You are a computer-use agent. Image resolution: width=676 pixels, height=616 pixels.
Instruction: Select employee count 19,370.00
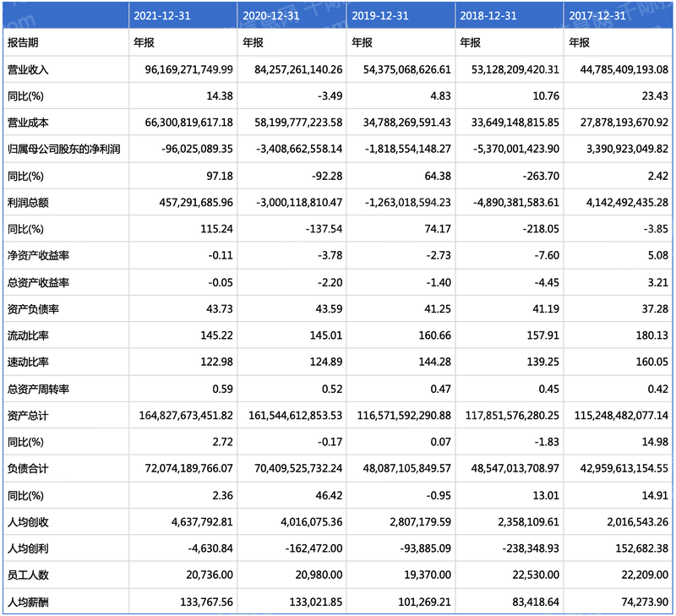click(x=428, y=575)
